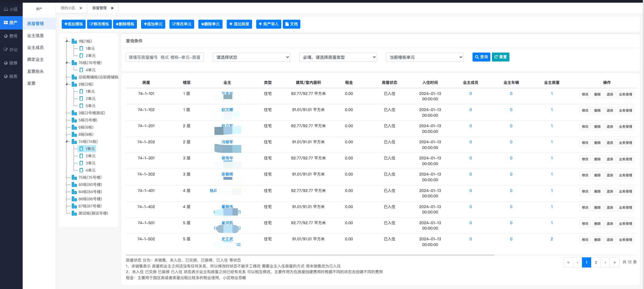644x289 pixels.
Task: Collapse the 76栋(76号楼) tree node
Action: tap(67, 63)
